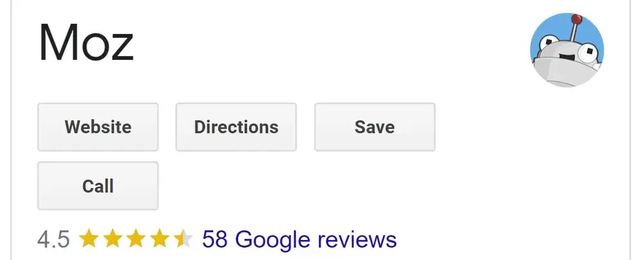
Task: Click the first gold rating star
Action: 88,239
